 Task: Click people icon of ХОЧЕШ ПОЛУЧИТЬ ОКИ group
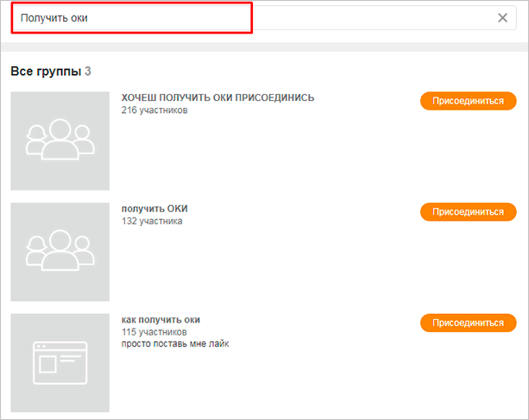click(60, 140)
